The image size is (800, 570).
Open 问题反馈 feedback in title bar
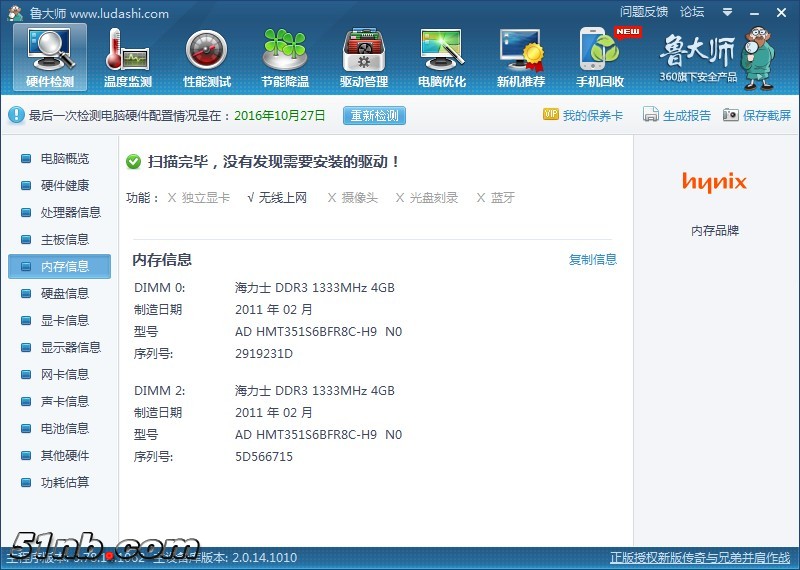(644, 12)
